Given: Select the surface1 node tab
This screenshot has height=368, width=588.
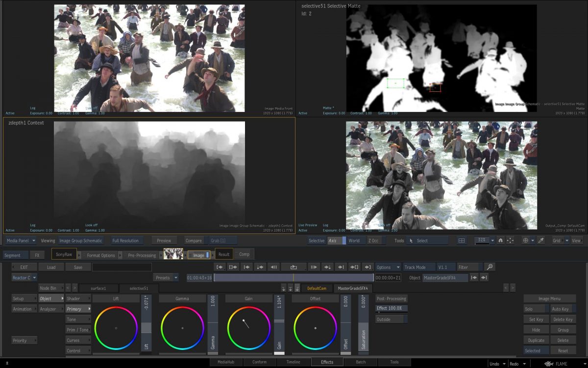Looking at the screenshot, I should (x=98, y=288).
